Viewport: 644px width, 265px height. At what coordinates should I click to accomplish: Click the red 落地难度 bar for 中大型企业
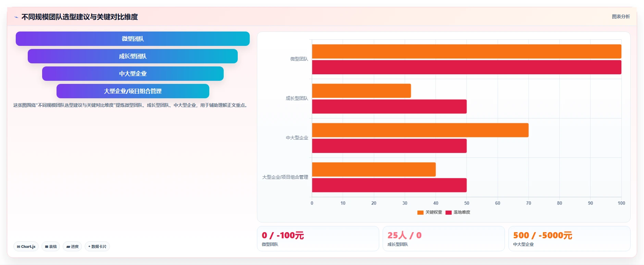(389, 146)
